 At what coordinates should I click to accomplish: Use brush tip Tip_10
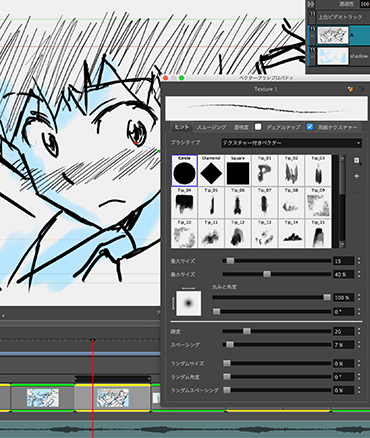184,233
